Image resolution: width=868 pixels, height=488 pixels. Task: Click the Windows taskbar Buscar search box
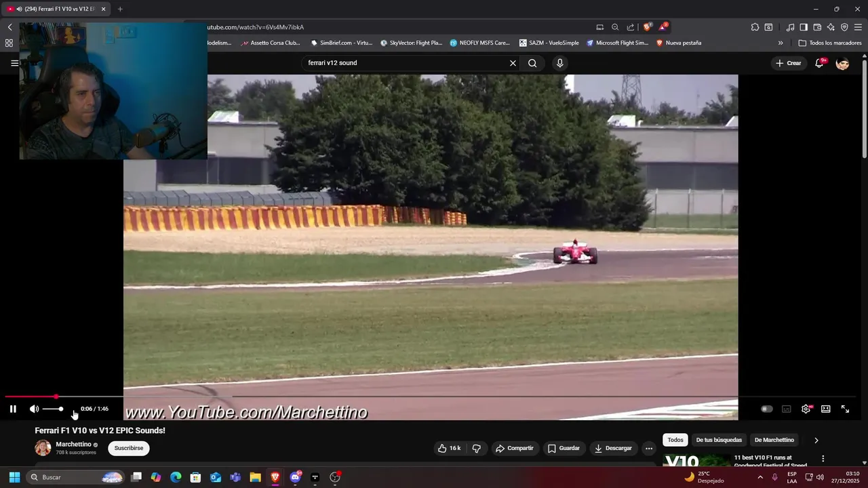tap(75, 477)
